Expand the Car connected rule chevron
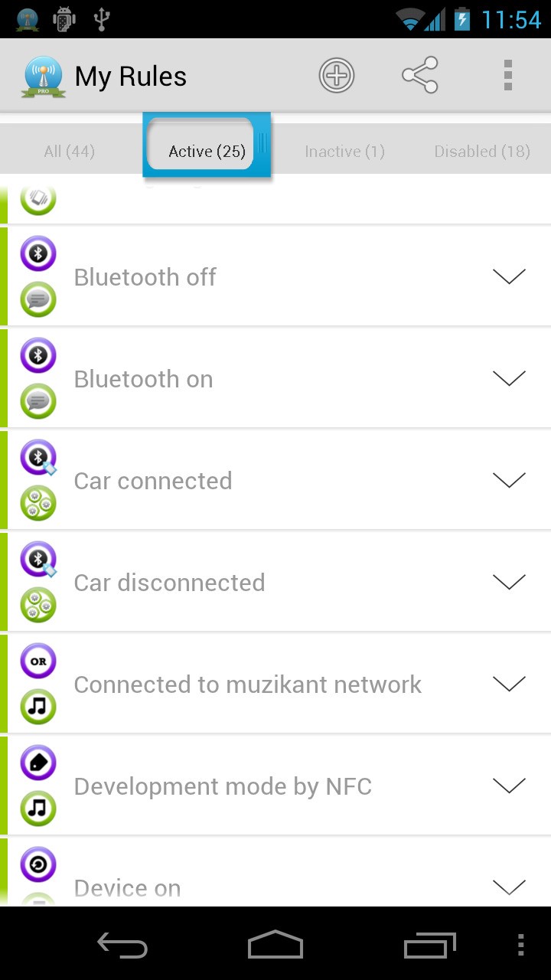 [509, 480]
